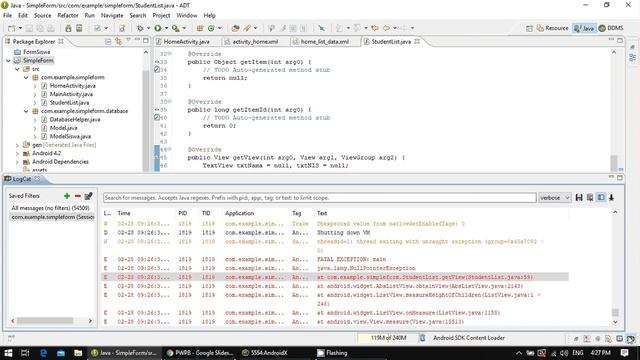
Task: Open PWPB Google Slides in taskbar
Action: (x=200, y=353)
